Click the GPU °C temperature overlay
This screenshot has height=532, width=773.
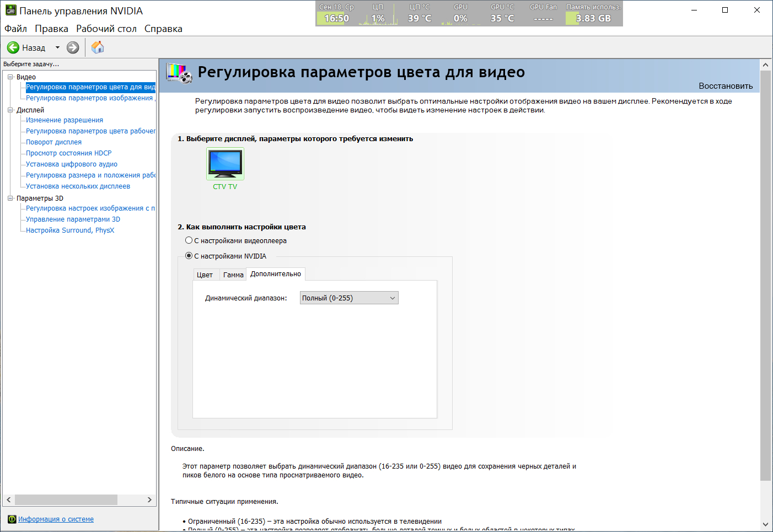point(502,14)
